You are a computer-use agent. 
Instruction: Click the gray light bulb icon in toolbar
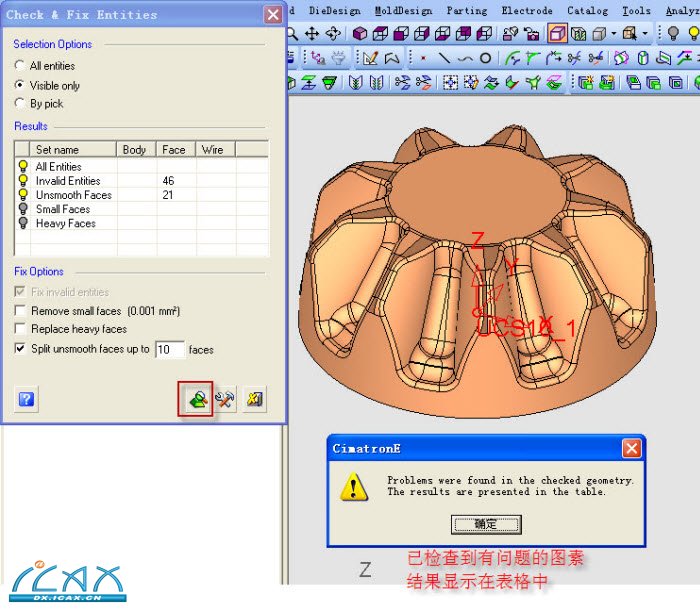(x=673, y=33)
